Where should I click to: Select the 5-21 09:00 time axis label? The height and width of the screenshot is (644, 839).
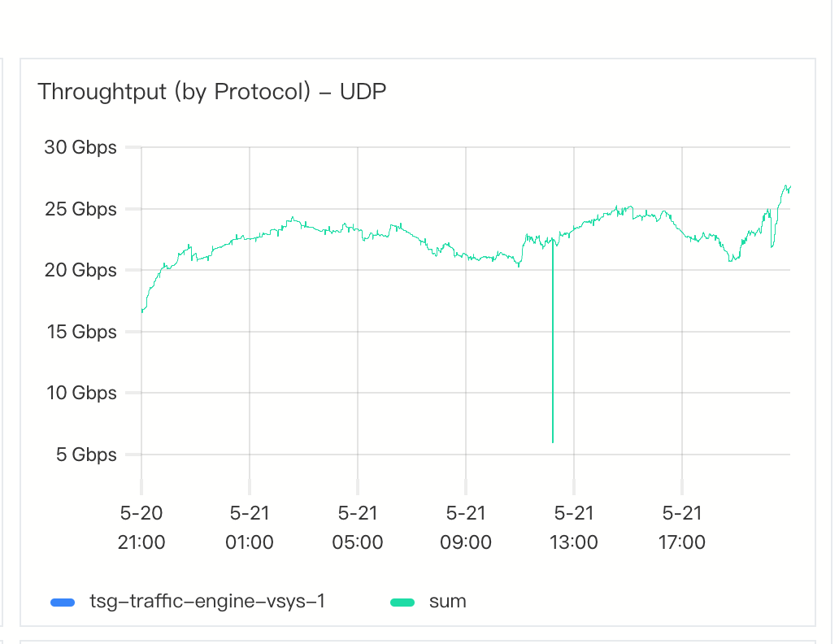pos(466,528)
